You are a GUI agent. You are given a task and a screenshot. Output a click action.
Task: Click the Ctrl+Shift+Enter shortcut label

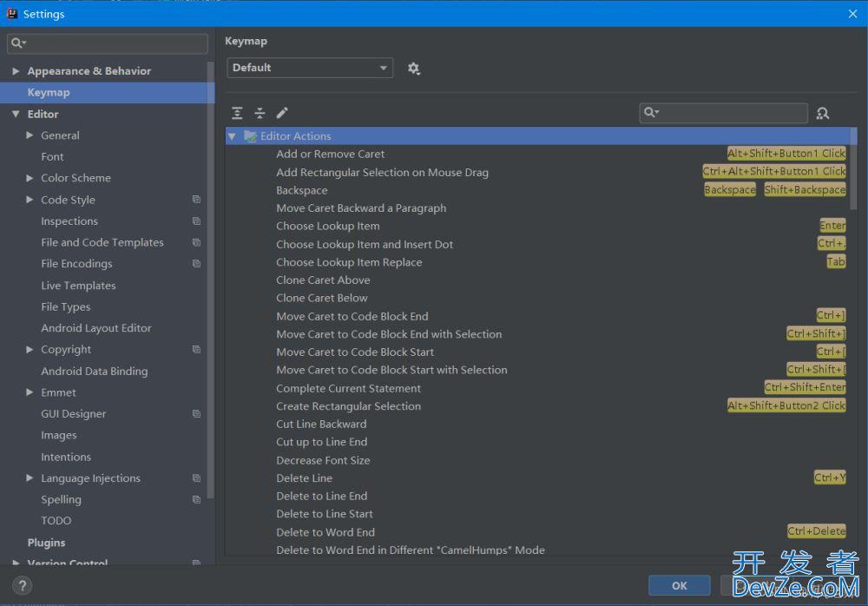tap(805, 387)
